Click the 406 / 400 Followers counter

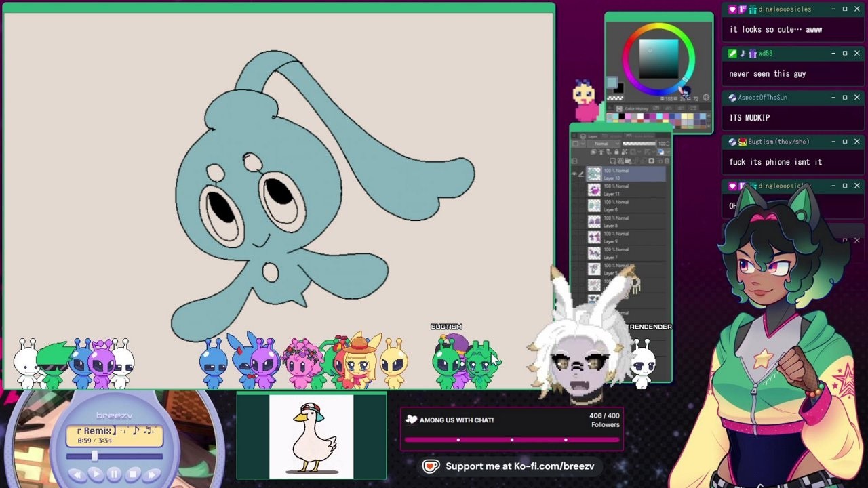(x=604, y=420)
